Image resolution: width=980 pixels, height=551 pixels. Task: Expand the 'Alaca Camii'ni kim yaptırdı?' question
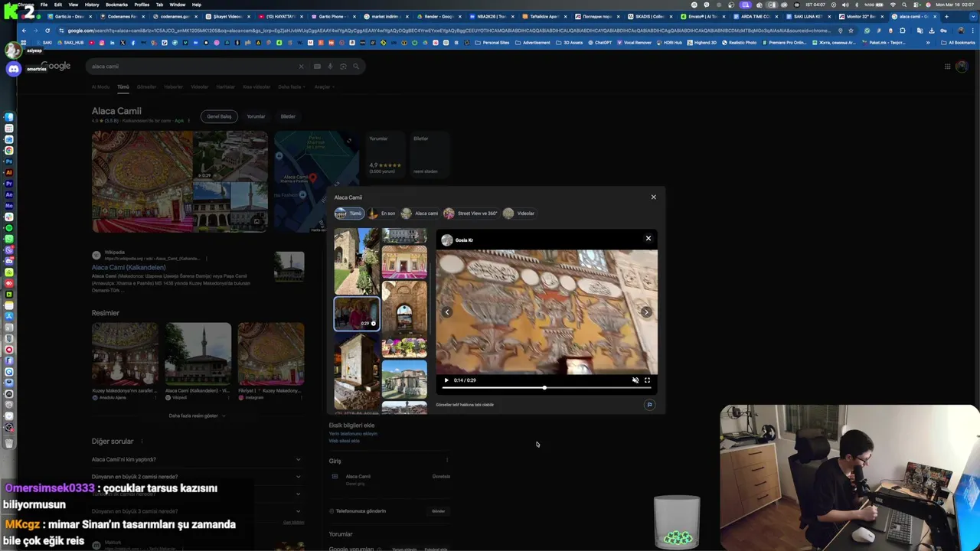pyautogui.click(x=197, y=459)
